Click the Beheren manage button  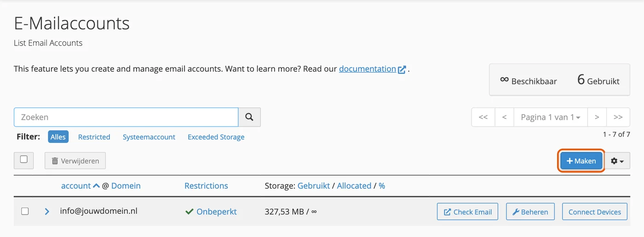[530, 212]
